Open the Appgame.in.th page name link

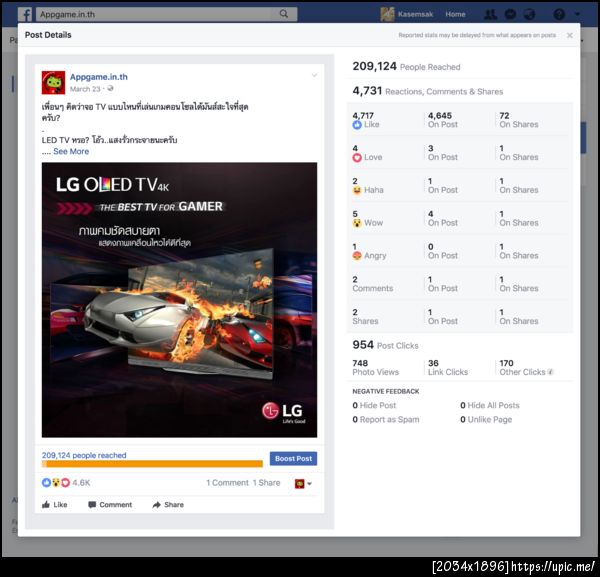pos(99,77)
